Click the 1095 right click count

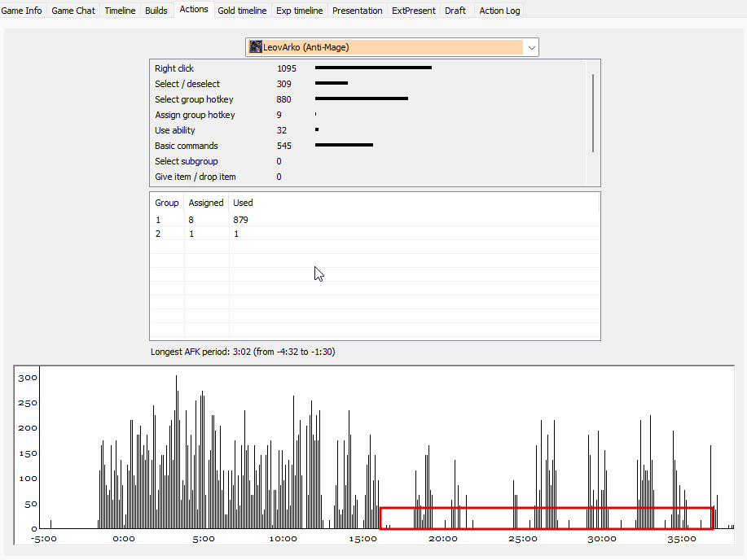coord(286,68)
